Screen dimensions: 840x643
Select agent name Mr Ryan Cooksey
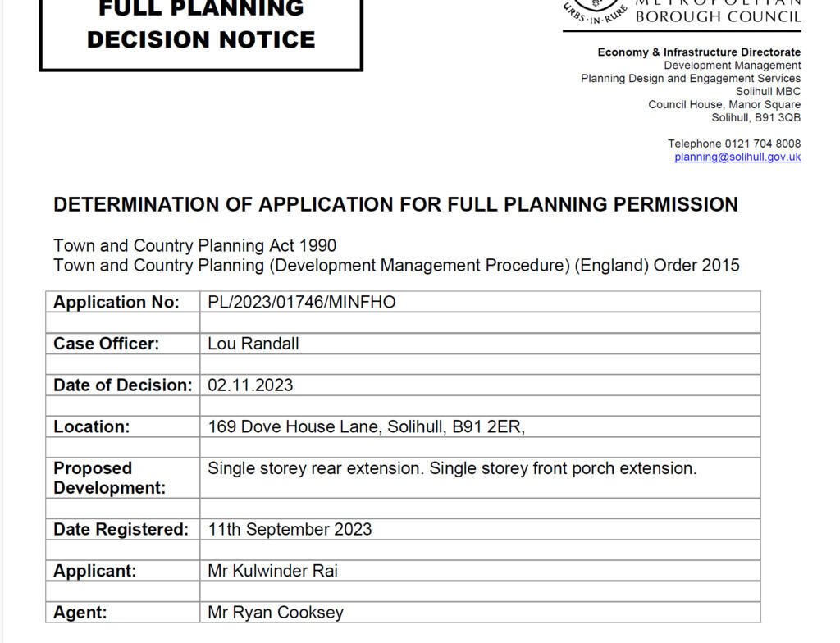[x=275, y=613]
